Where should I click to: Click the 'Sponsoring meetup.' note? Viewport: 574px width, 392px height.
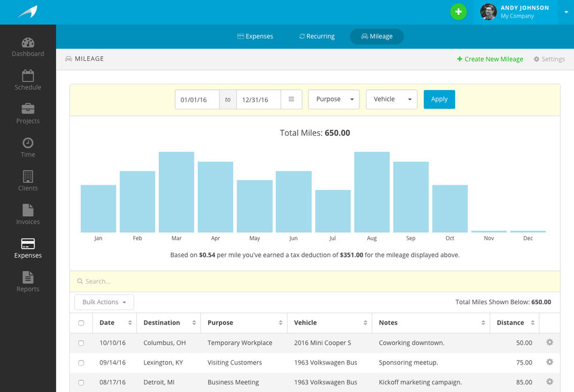408,363
